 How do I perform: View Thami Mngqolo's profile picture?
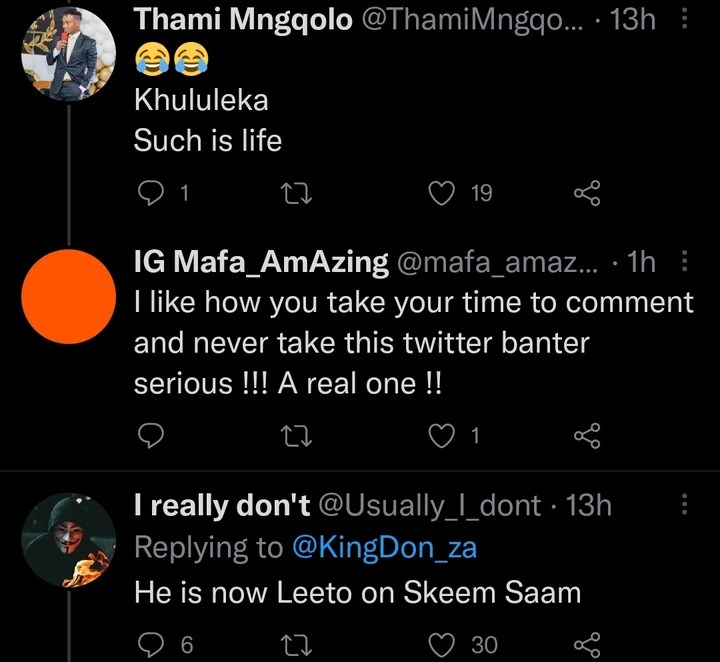(x=67, y=54)
